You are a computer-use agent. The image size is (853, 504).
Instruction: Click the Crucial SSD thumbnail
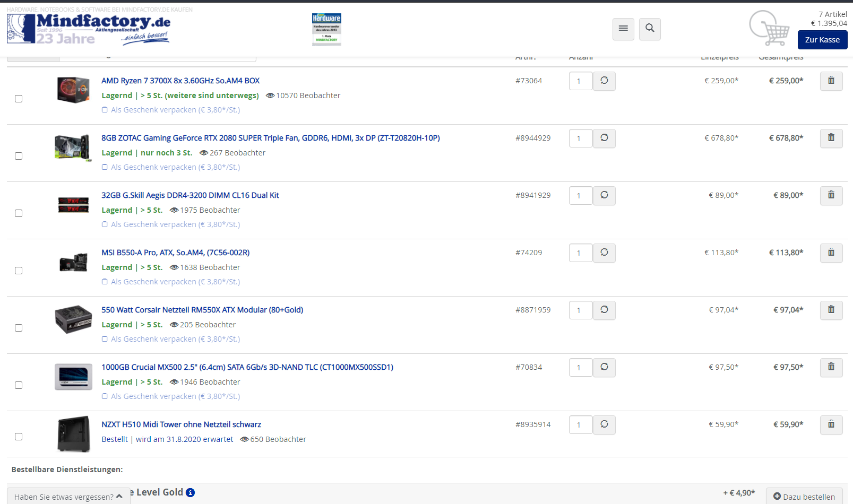pos(73,377)
